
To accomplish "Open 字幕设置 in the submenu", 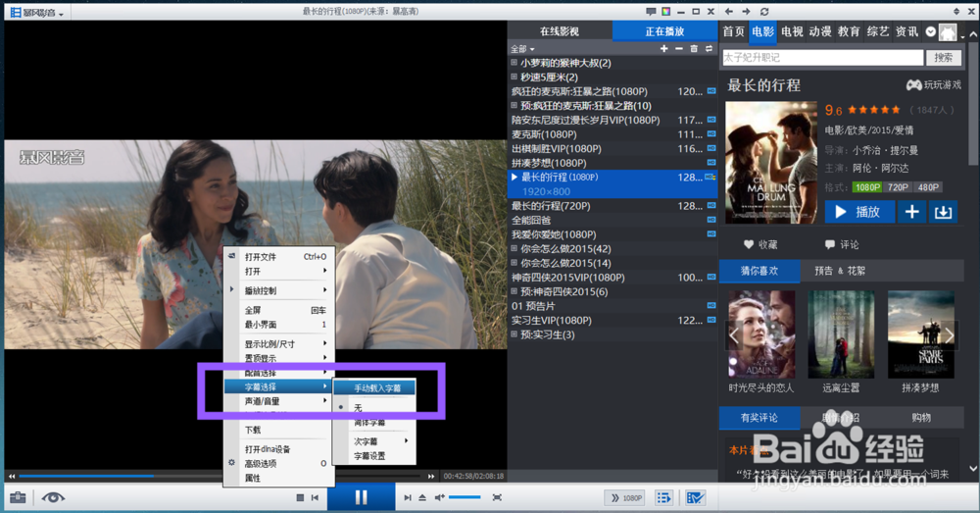I will 375,456.
